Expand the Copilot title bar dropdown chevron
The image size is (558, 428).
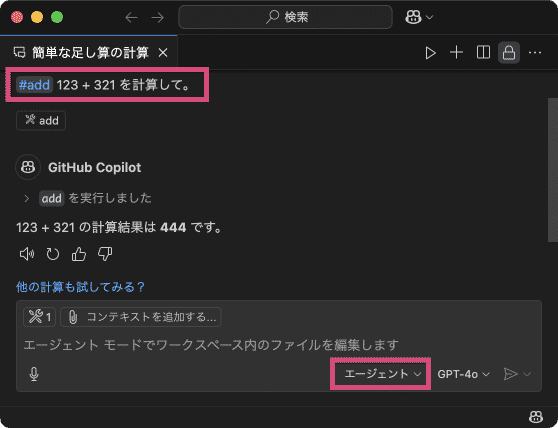[x=430, y=17]
